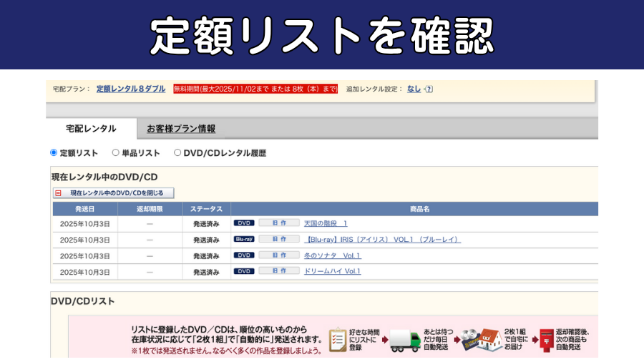The width and height of the screenshot is (644, 362).
Task: Open the IRIS VOL.1 Blu-ray title link
Action: click(383, 240)
